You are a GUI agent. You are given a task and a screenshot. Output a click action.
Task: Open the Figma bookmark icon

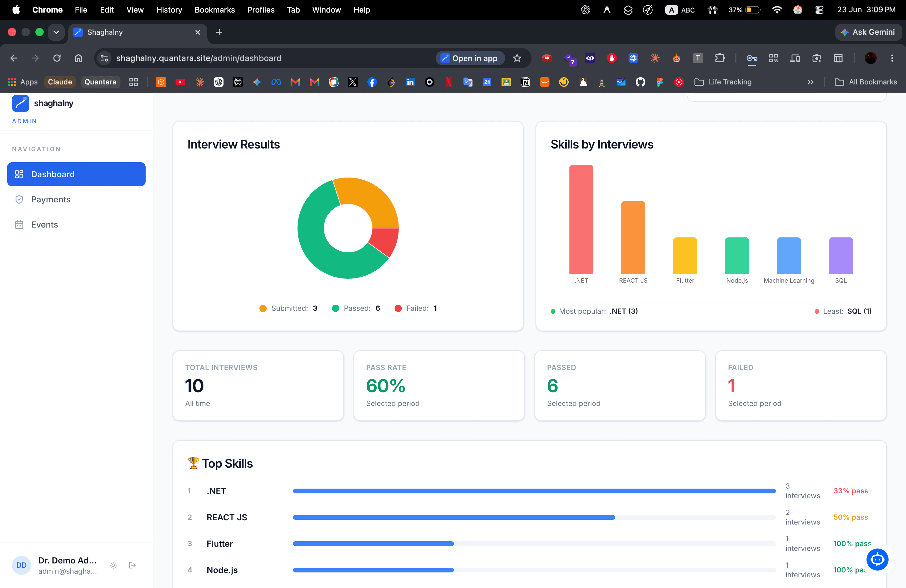coord(659,82)
